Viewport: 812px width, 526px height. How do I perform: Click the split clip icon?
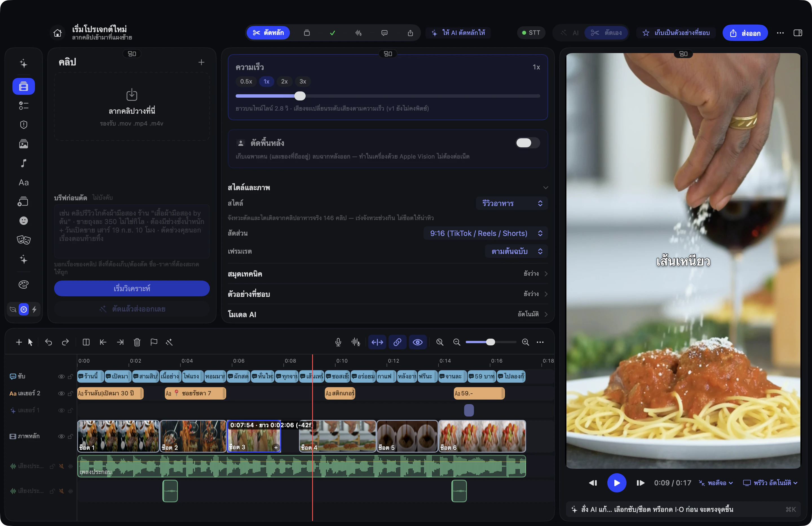(86, 342)
